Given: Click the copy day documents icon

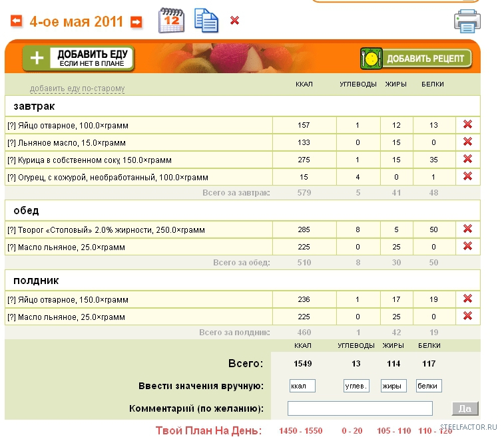Looking at the screenshot, I should [x=206, y=20].
